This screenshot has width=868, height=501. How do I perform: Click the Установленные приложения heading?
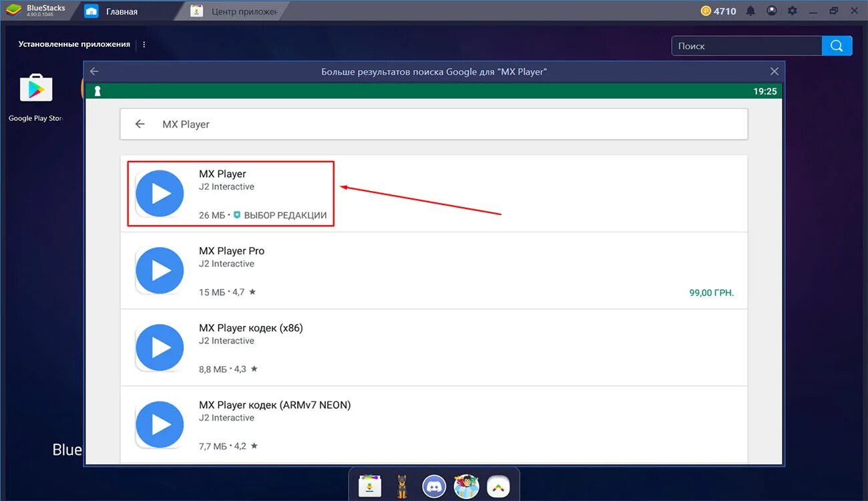pos(74,44)
